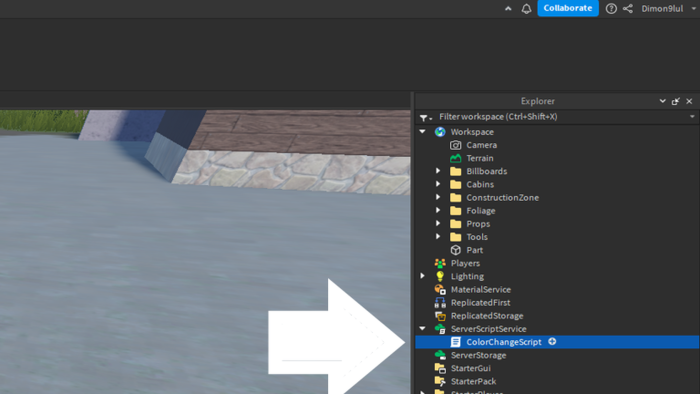The image size is (700, 394).
Task: Expand the Props folder
Action: (x=438, y=224)
